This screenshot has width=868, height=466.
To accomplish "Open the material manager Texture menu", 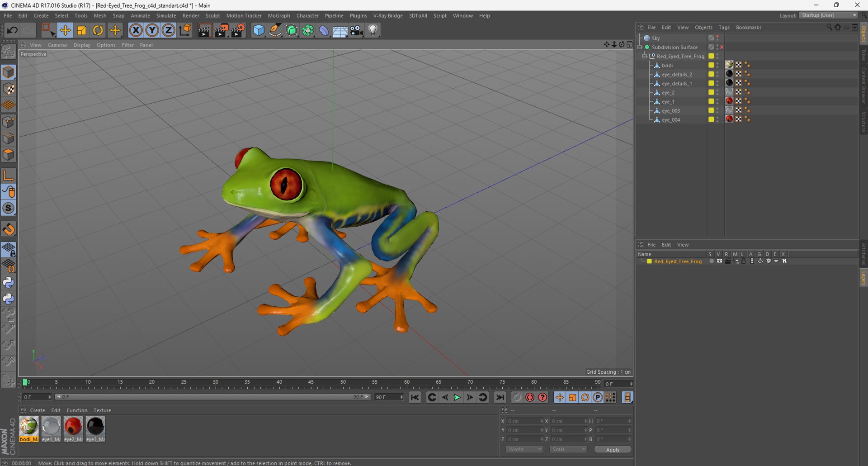I will pos(102,410).
